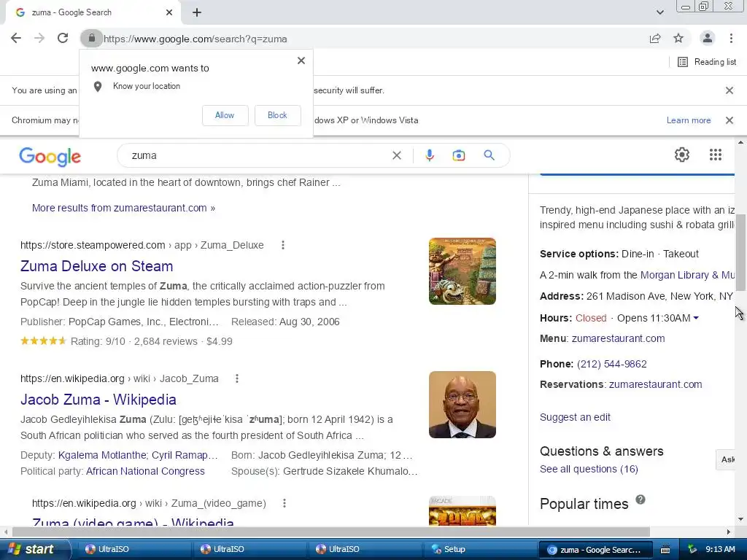
Task: Start voice search with the microphone
Action: pyautogui.click(x=429, y=155)
